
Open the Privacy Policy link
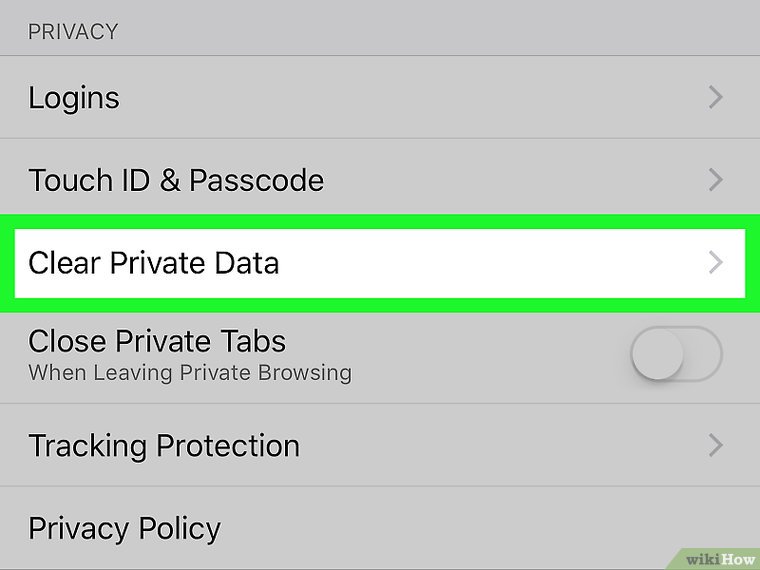point(125,529)
